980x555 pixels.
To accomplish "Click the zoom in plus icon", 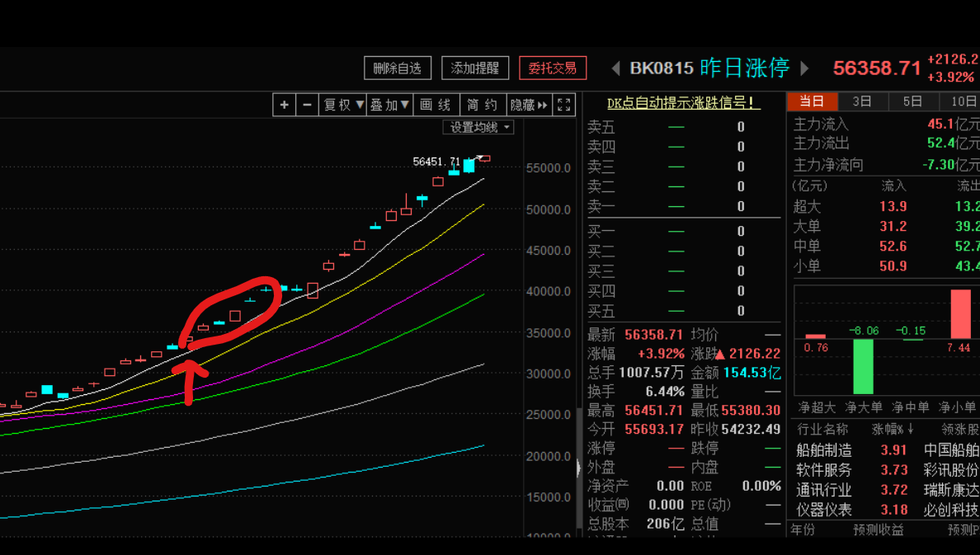I will (x=285, y=105).
